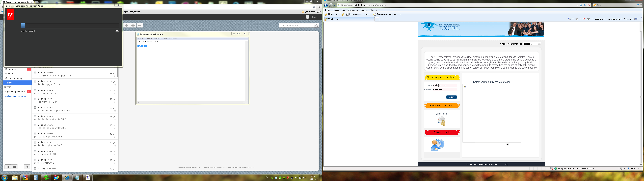The height and width of the screenshot is (181, 644).
Task: Open the country dropdown below registration box
Action: [492, 144]
